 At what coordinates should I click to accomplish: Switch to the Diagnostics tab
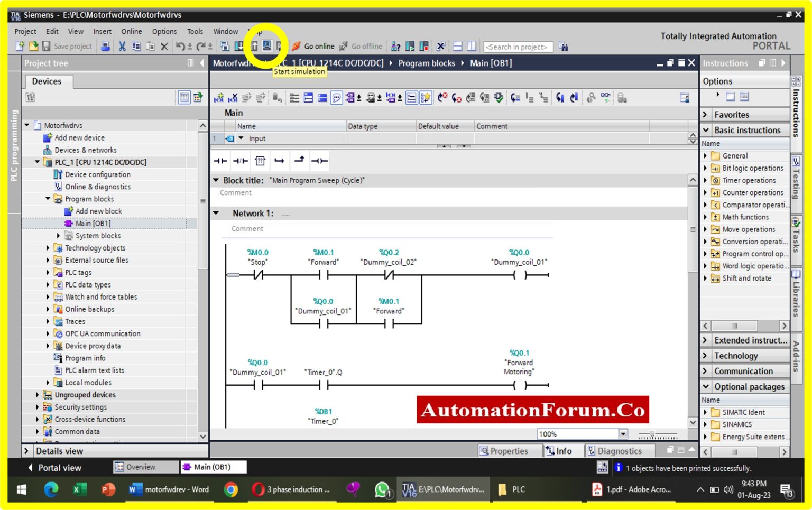point(620,451)
